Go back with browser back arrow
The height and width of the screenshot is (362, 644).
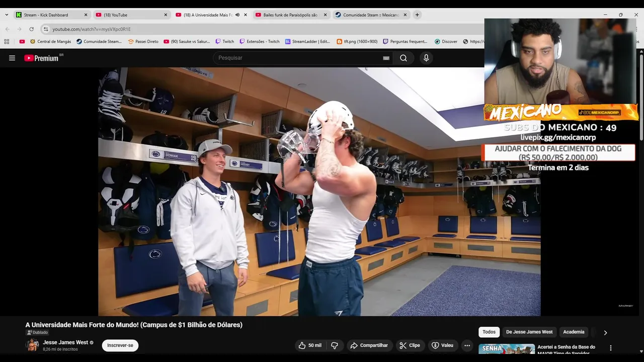point(7,29)
